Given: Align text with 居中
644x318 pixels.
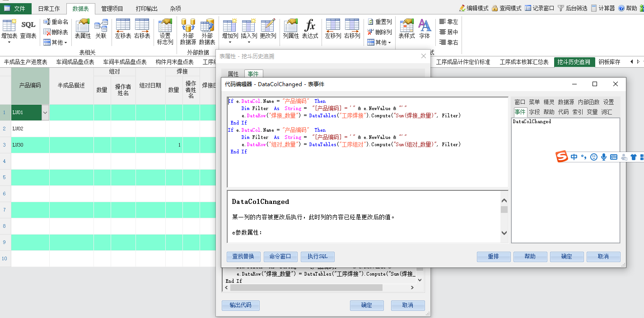Looking at the screenshot, I should pyautogui.click(x=448, y=32).
